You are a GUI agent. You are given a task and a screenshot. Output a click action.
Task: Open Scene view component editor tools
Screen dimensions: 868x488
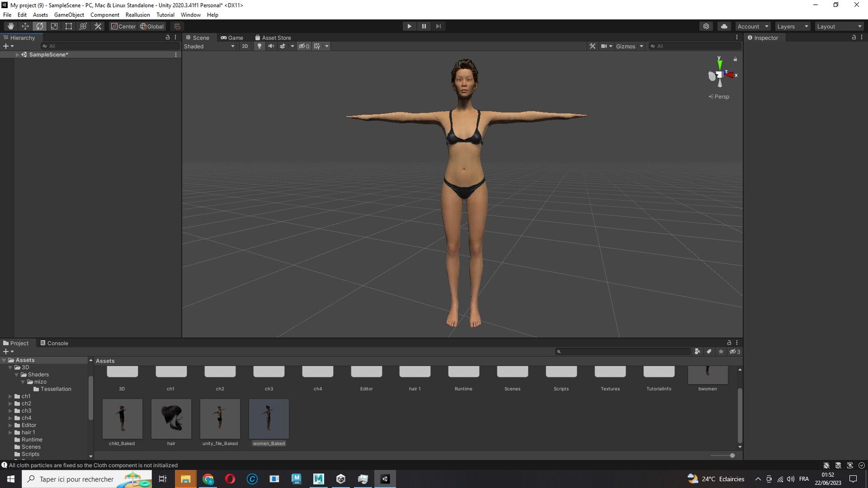point(592,46)
